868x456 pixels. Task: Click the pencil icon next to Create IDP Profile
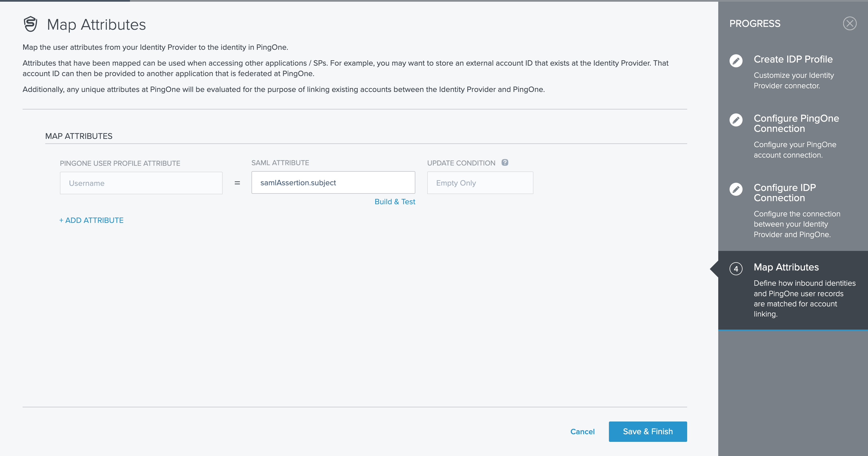tap(736, 61)
